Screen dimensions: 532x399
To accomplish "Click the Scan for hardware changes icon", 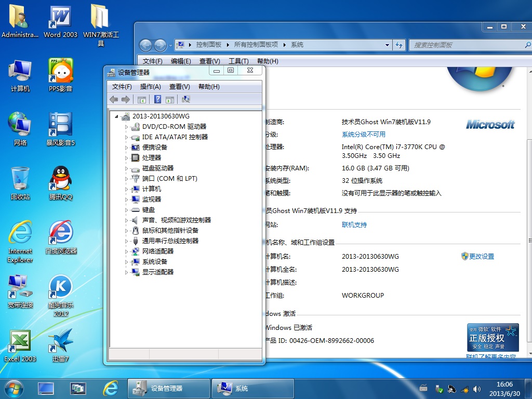I will (186, 99).
